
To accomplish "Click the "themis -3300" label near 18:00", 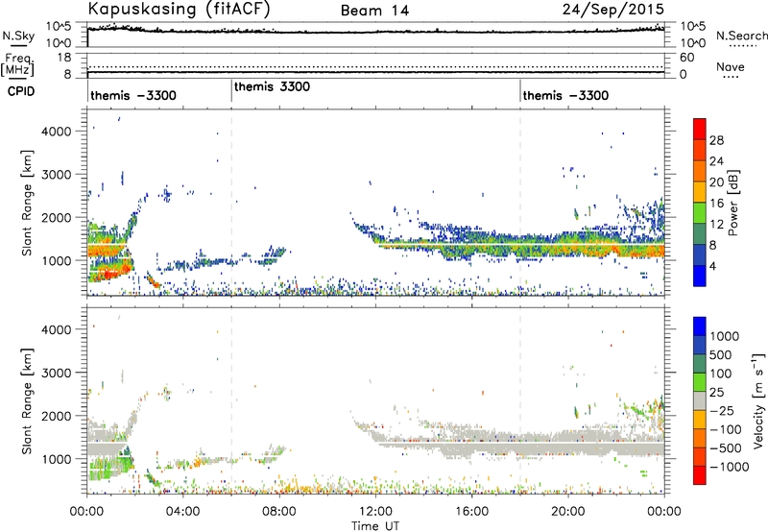I will (565, 95).
